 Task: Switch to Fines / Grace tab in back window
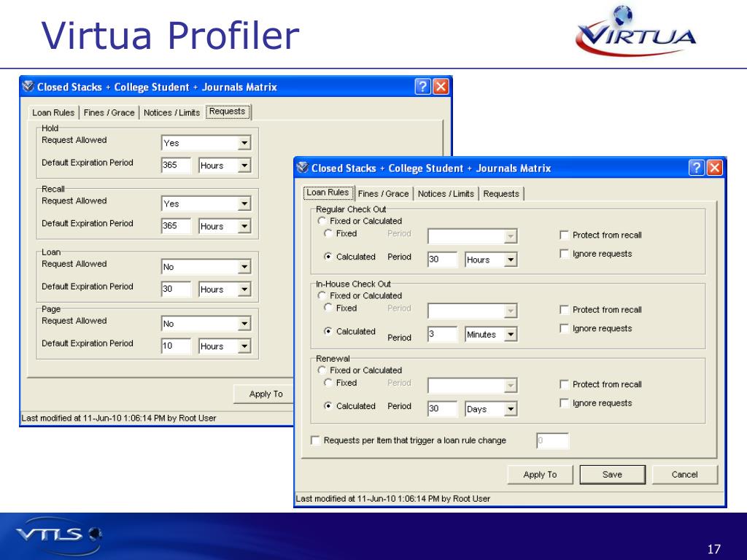[x=109, y=112]
